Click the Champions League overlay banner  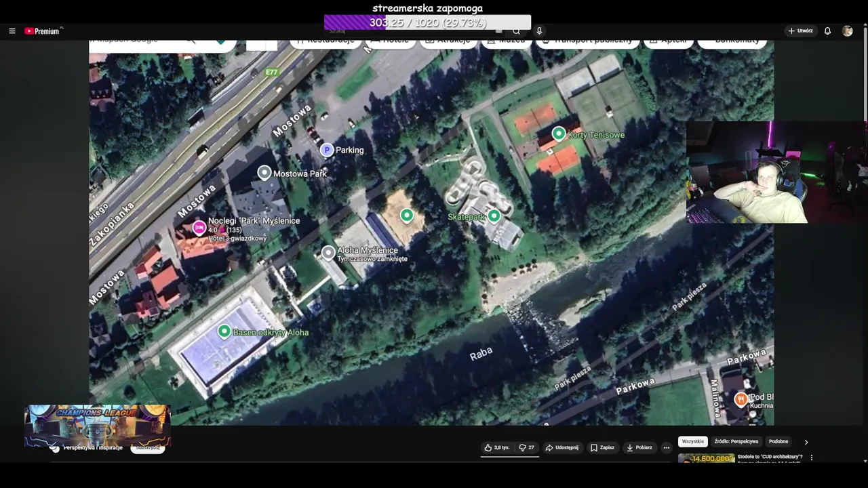[x=97, y=426]
